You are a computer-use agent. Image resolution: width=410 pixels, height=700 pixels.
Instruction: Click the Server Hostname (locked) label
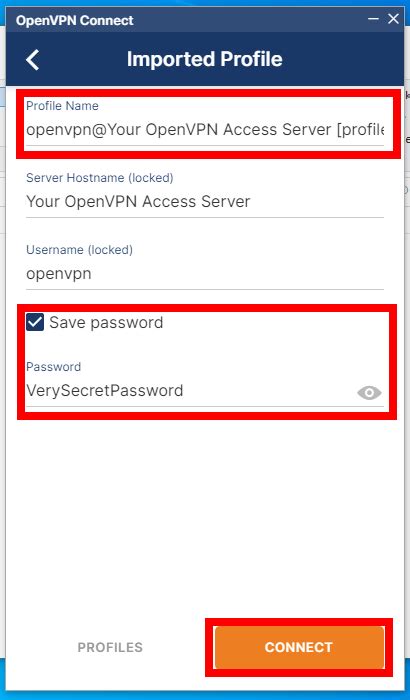point(100,178)
